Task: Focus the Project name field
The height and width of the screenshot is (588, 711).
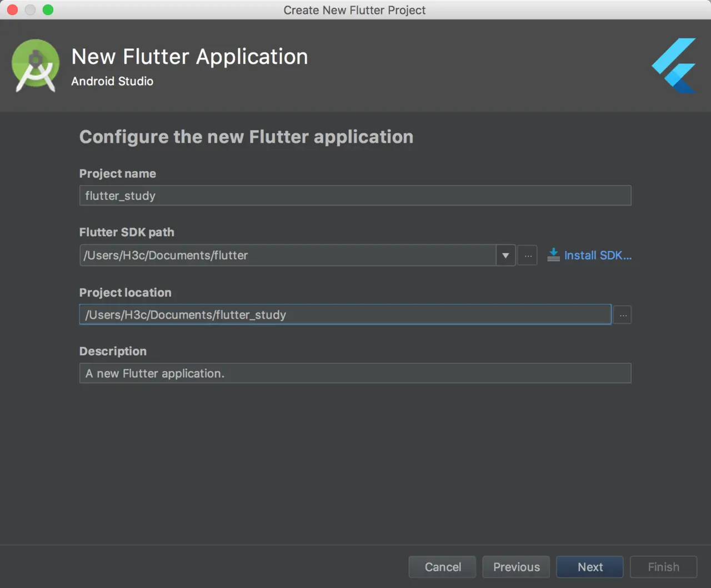Action: click(x=355, y=195)
